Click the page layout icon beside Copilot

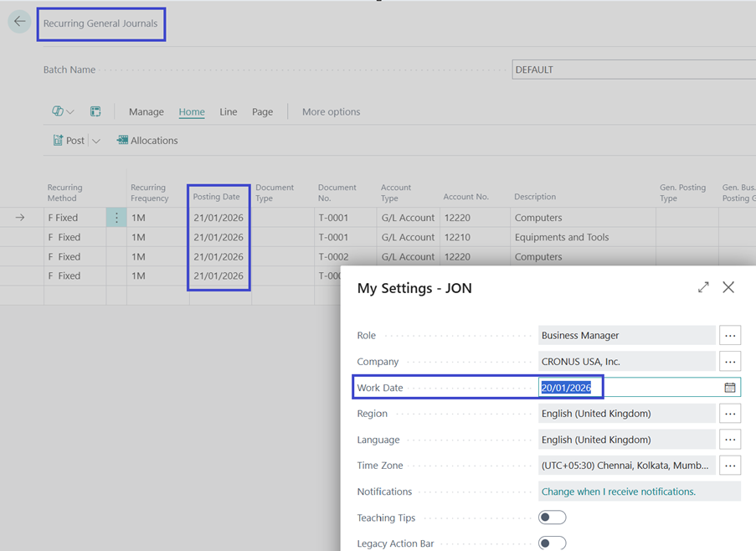[x=95, y=111]
